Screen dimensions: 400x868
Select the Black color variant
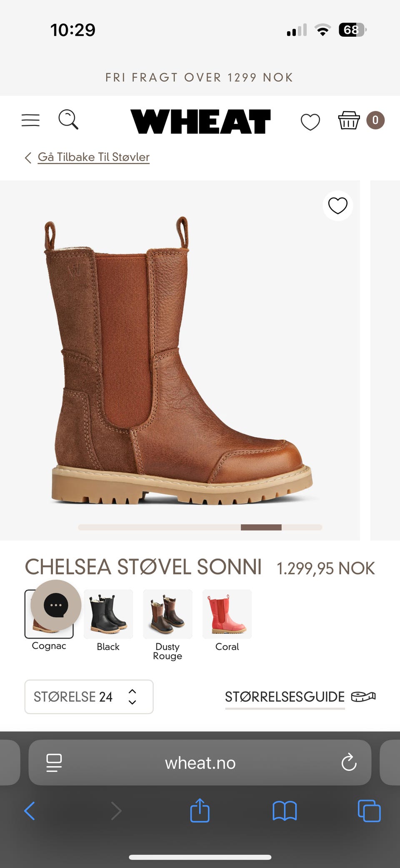[x=108, y=621]
